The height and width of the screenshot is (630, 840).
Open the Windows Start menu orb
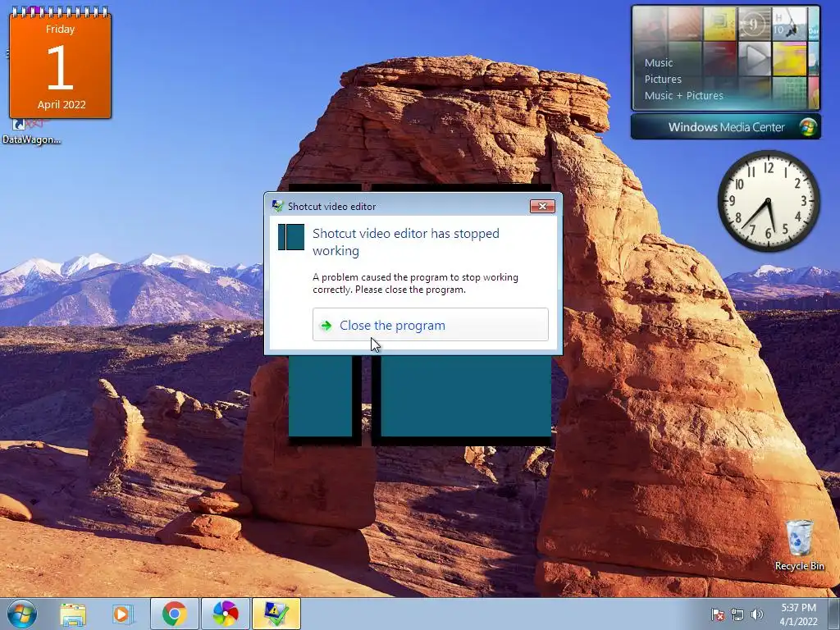(22, 614)
